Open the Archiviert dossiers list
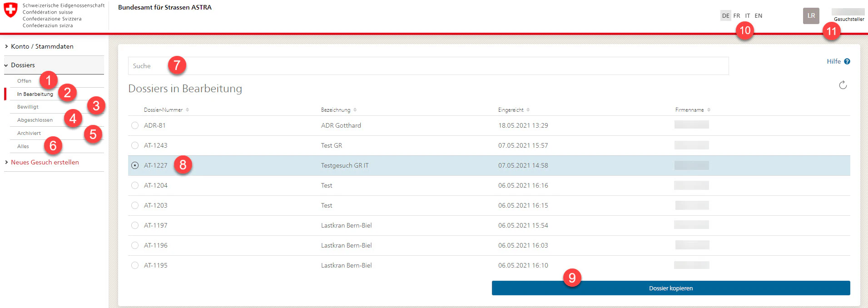 click(29, 133)
